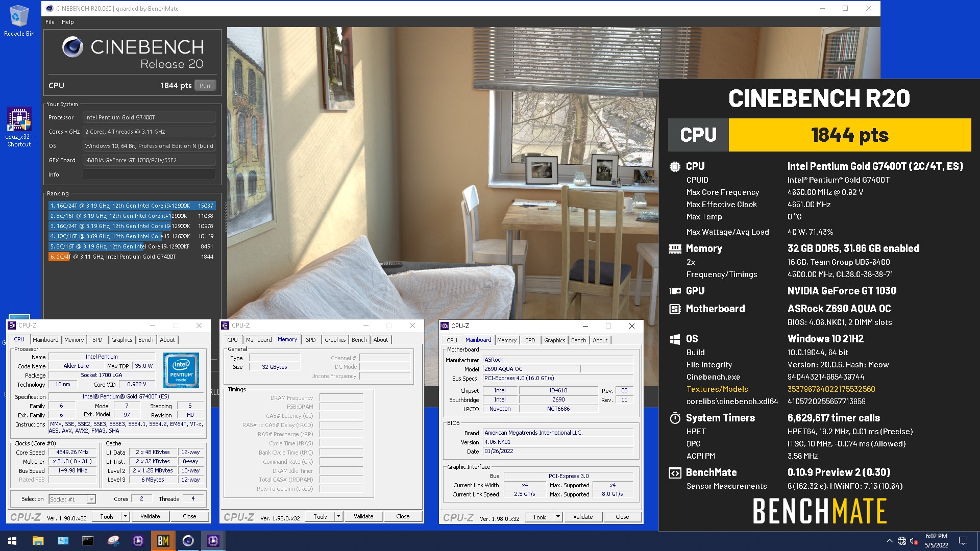Click the Windows OS icon in the BenchMate panel
The width and height of the screenshot is (980, 551).
[x=675, y=339]
